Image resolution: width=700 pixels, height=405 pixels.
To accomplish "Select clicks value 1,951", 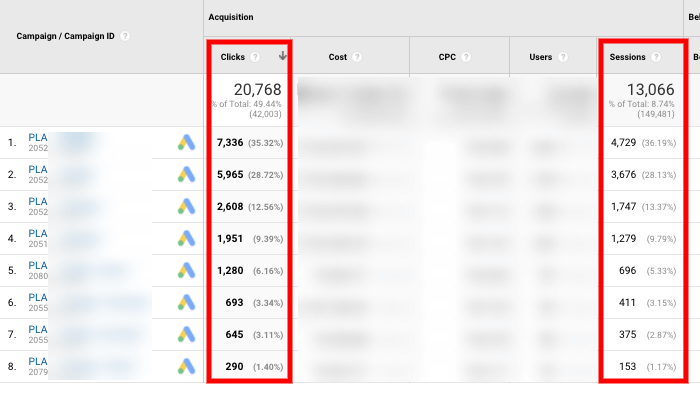I will click(x=230, y=238).
